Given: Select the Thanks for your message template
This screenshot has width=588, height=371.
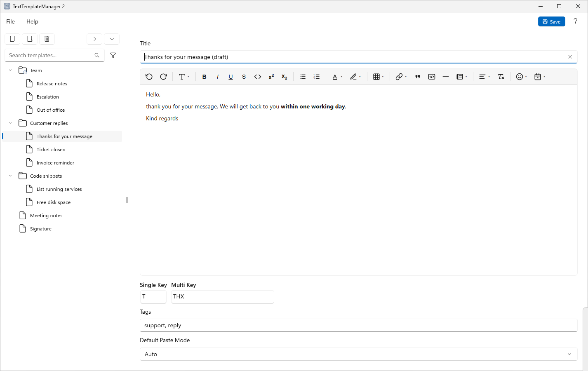Looking at the screenshot, I should tap(62, 136).
